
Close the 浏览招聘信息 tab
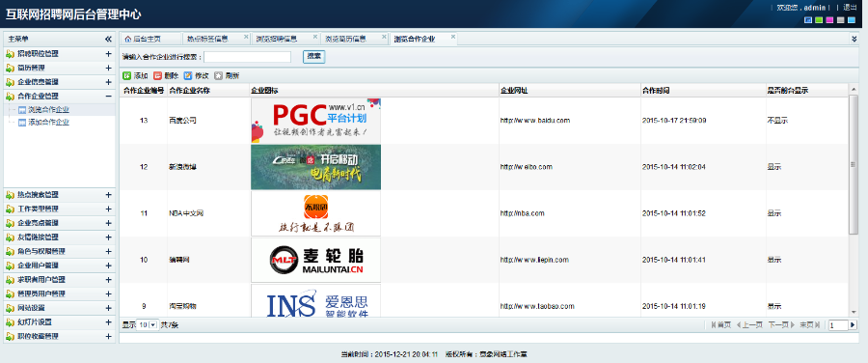click(315, 37)
